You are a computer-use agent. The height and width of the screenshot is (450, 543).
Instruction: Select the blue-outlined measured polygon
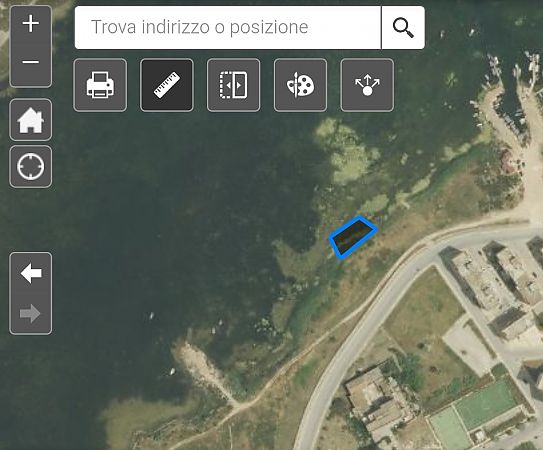[x=353, y=237]
